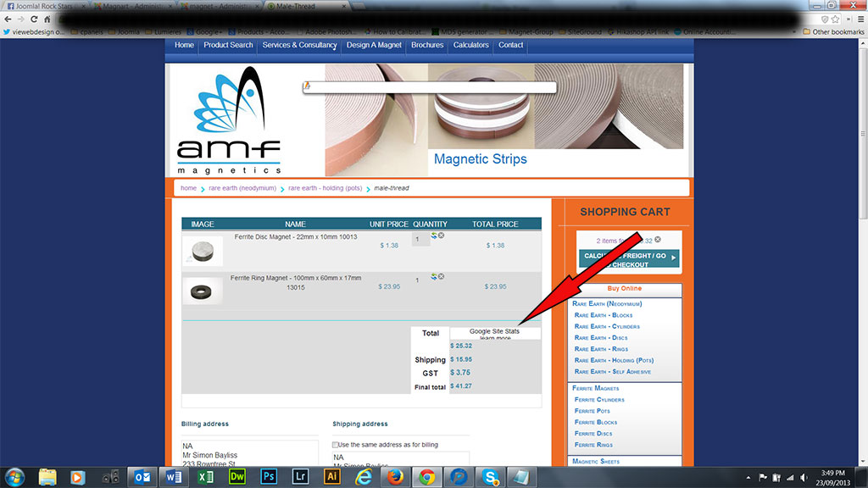
Task: Open Internet Explorer from taskbar
Action: [363, 477]
